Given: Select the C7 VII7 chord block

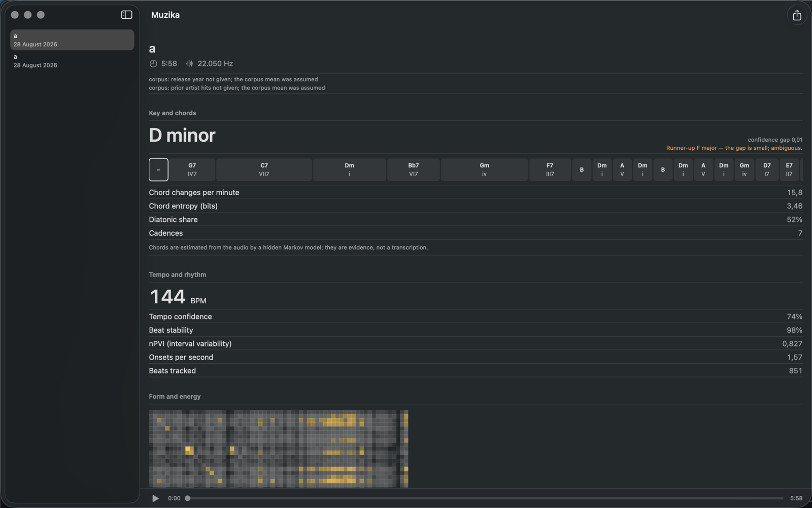Looking at the screenshot, I should [x=264, y=170].
